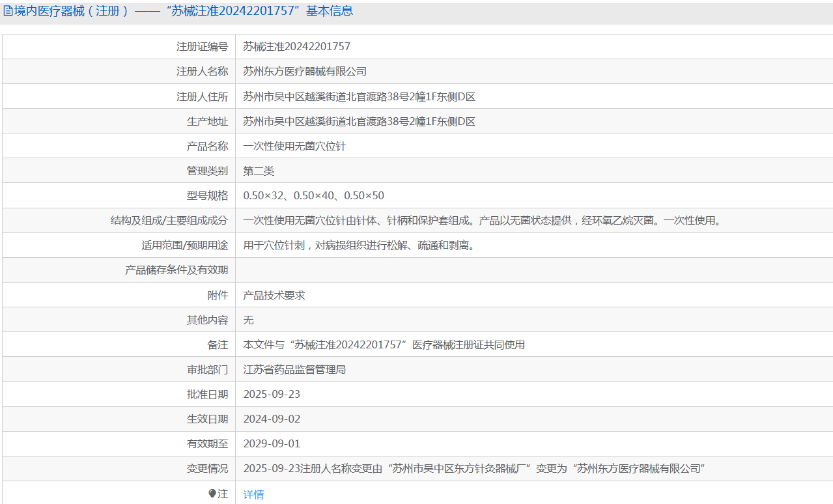Image resolution: width=833 pixels, height=504 pixels.
Task: Select product name 一次性使用无菌穴位针
Action: [294, 146]
